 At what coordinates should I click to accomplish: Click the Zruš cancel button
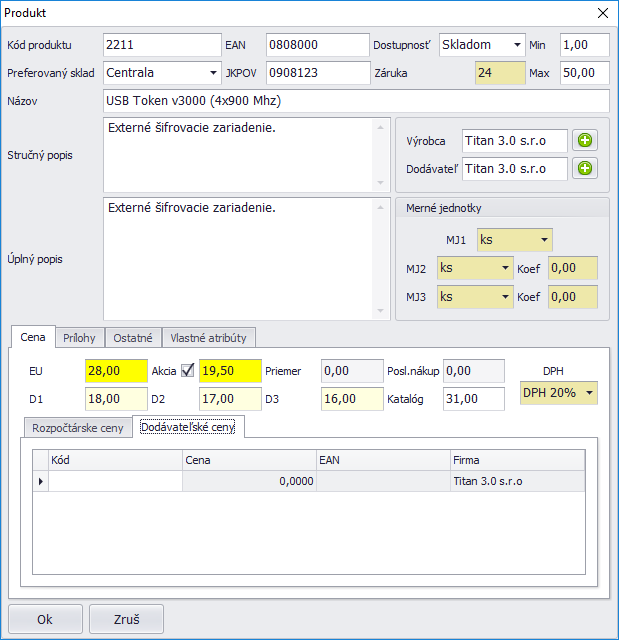pyautogui.click(x=126, y=619)
